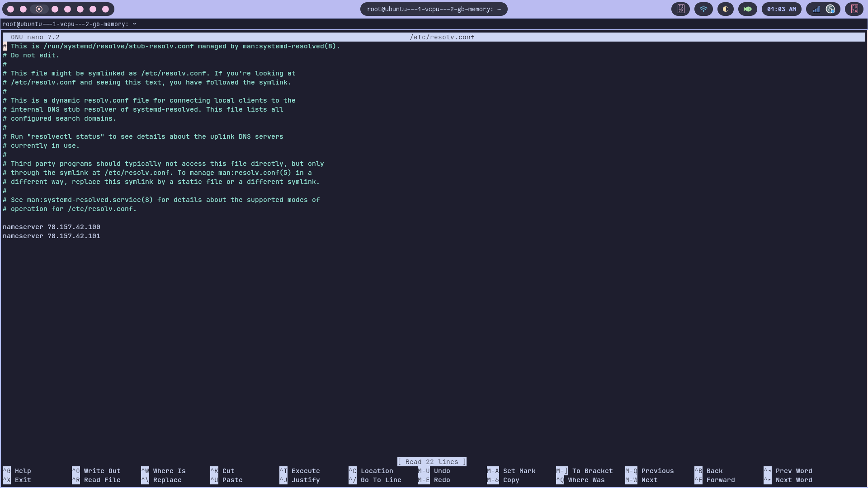Click the pink F924 badge on the far right
This screenshot has height=488, width=868.
[854, 9]
